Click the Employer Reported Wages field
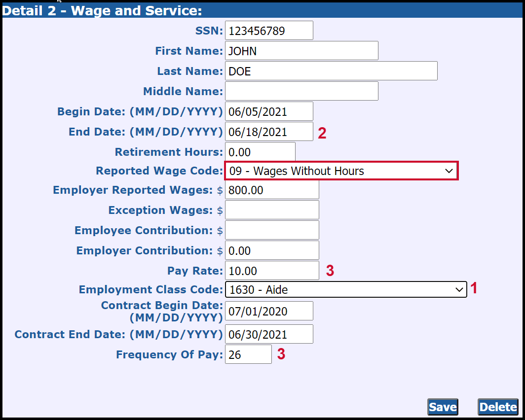The width and height of the screenshot is (525, 420). click(x=272, y=190)
